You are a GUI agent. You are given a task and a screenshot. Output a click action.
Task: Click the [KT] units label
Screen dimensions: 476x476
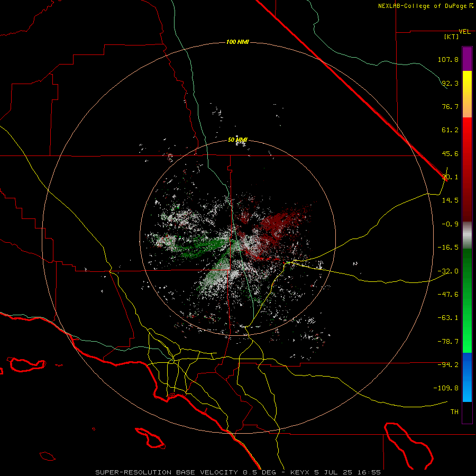tap(451, 36)
